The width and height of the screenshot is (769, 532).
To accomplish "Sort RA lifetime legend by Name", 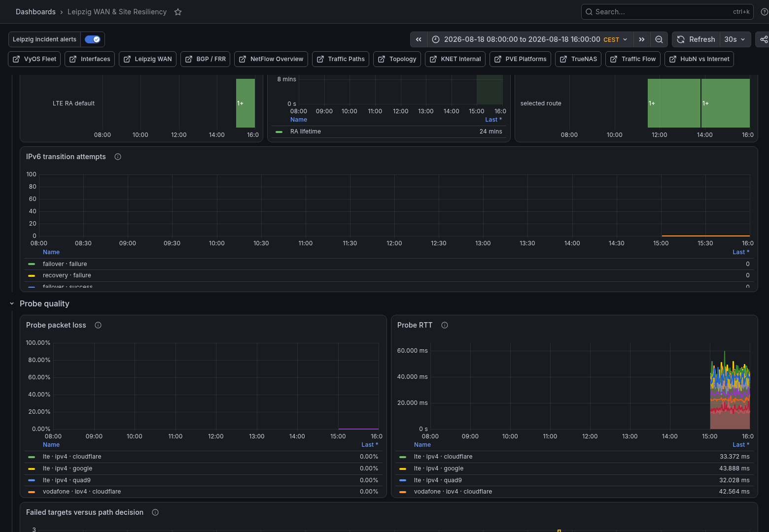I will pyautogui.click(x=299, y=120).
